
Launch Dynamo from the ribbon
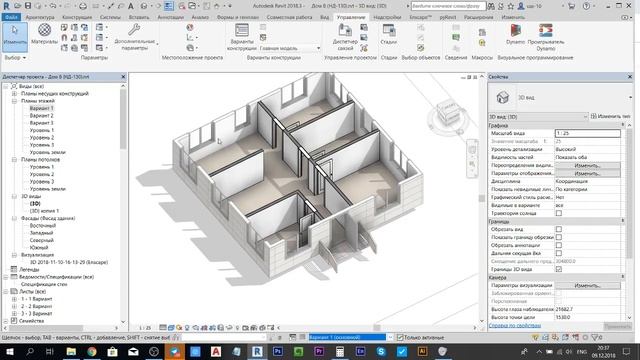click(x=516, y=34)
